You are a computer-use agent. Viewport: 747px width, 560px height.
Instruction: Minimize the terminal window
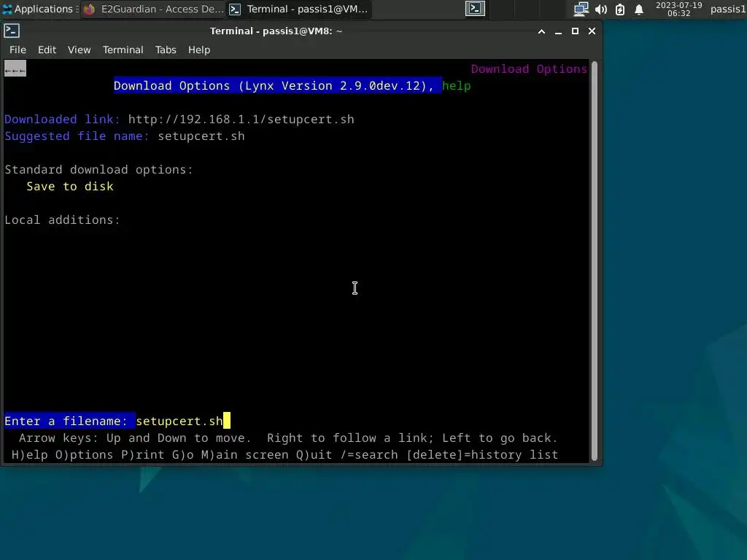558,31
